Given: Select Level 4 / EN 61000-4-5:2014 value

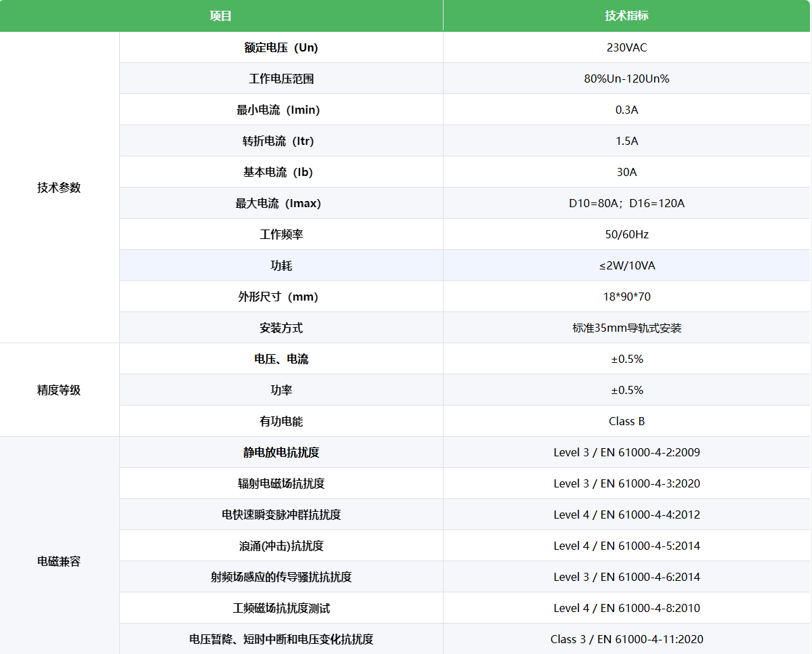Looking at the screenshot, I should click(x=626, y=546).
